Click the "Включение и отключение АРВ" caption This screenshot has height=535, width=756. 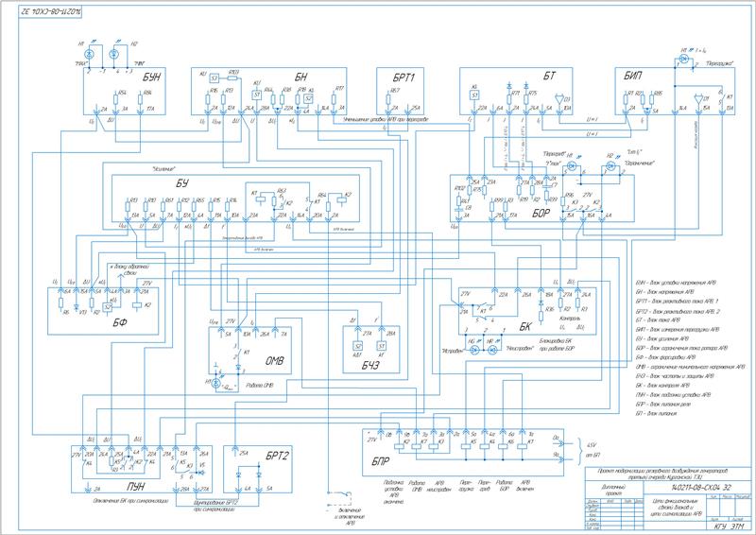pyautogui.click(x=349, y=516)
